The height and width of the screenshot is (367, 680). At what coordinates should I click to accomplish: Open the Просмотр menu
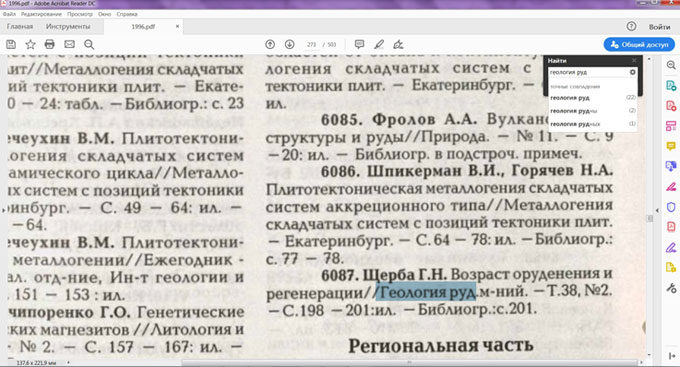tap(80, 14)
